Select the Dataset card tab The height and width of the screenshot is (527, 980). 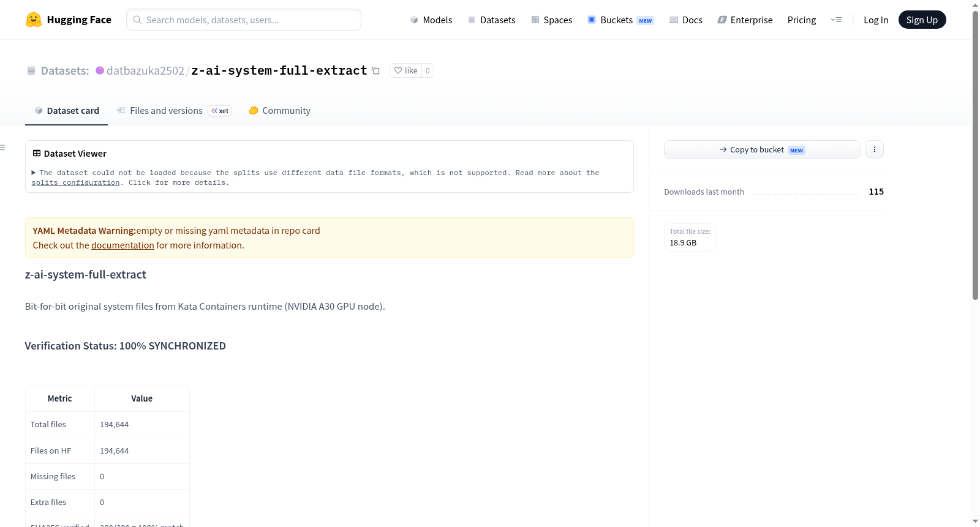point(66,111)
